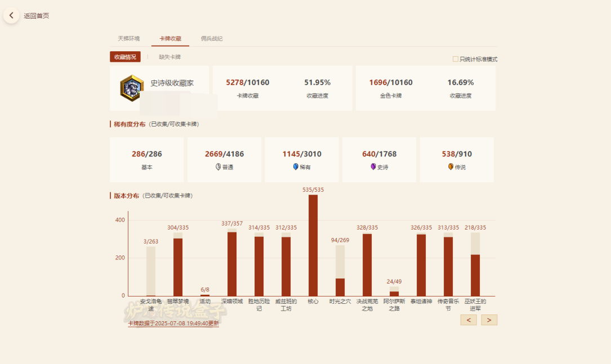Select the 收藏情况 button

point(125,57)
